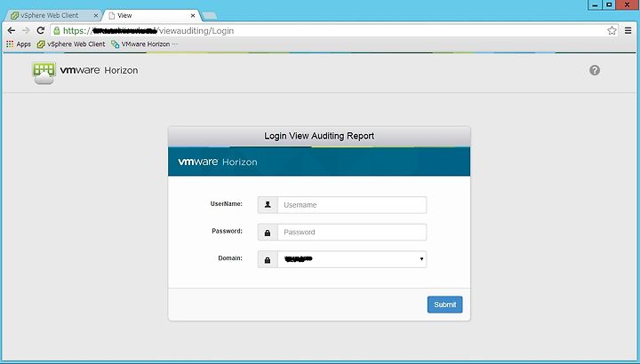Focus the Username input field
Viewport: 640px width, 364px height.
coord(352,204)
